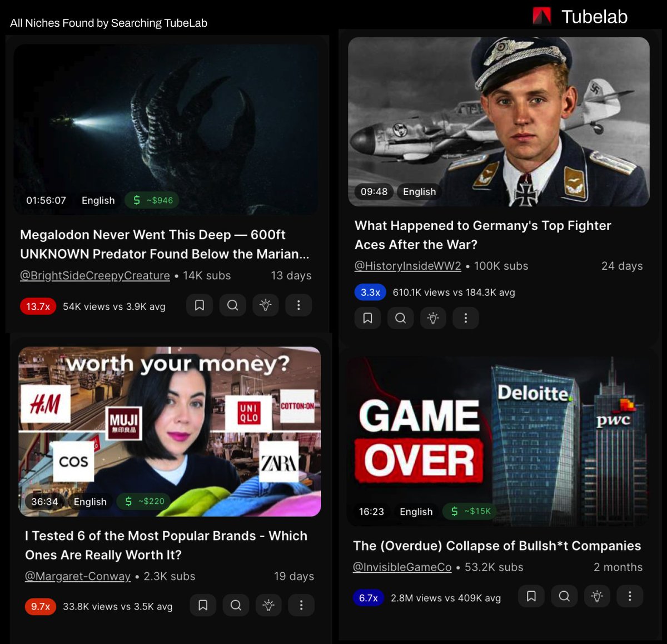The height and width of the screenshot is (644, 667).
Task: Open more options on Fighter Aces card
Action: pyautogui.click(x=466, y=318)
